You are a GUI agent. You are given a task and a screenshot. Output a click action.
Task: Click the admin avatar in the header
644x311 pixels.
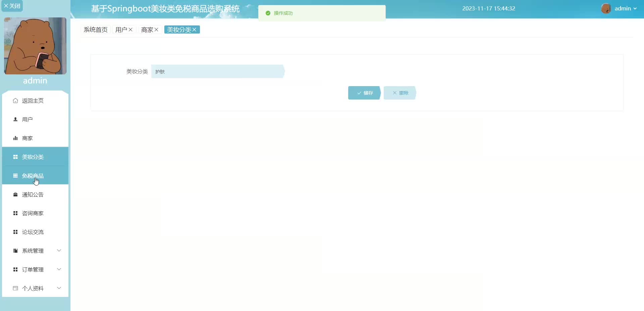(x=606, y=8)
